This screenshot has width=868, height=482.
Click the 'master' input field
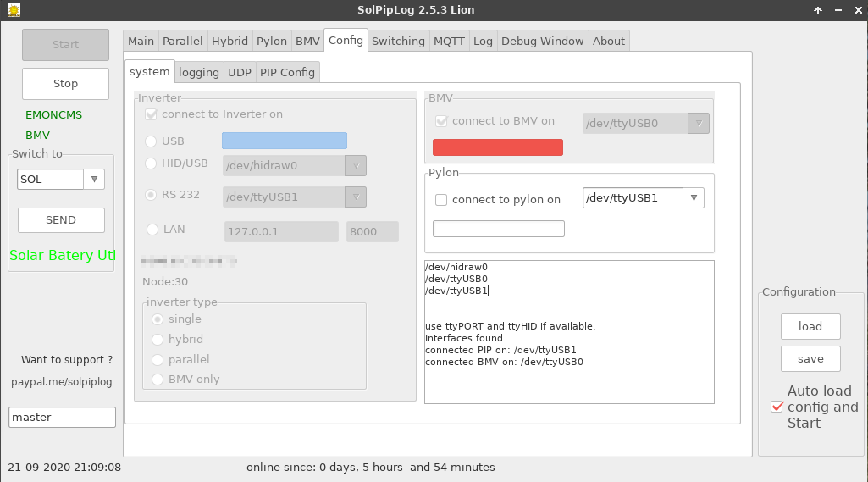62,417
